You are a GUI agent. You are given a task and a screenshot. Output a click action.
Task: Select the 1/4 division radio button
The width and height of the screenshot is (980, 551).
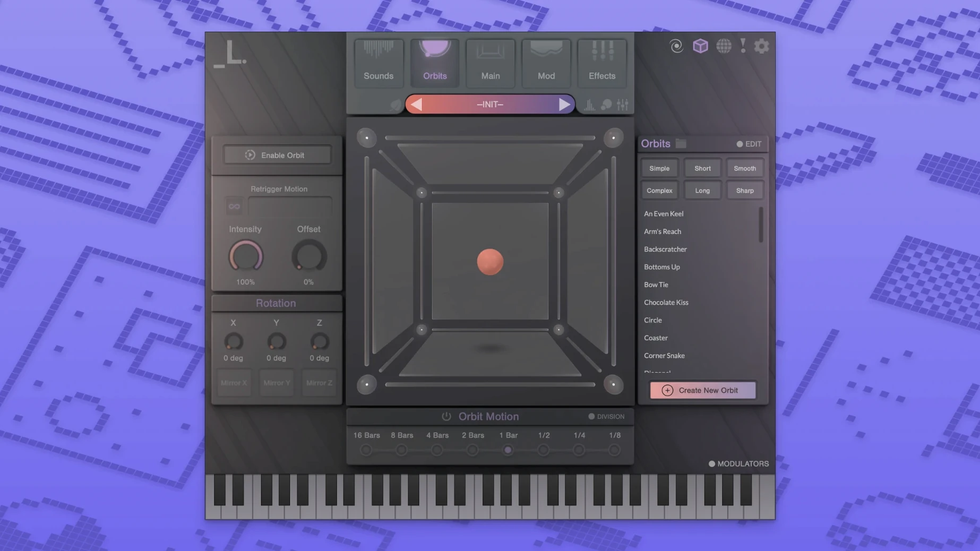[579, 450]
